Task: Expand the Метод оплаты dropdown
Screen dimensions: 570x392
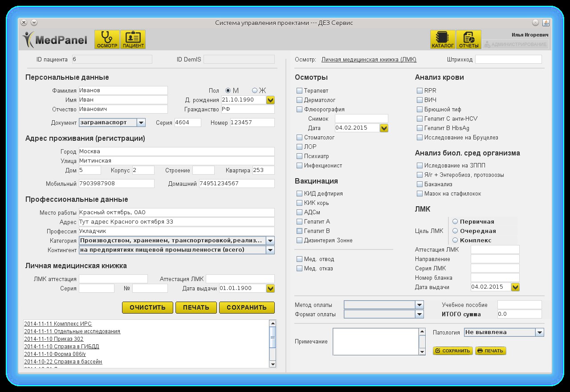Action: pyautogui.click(x=419, y=305)
